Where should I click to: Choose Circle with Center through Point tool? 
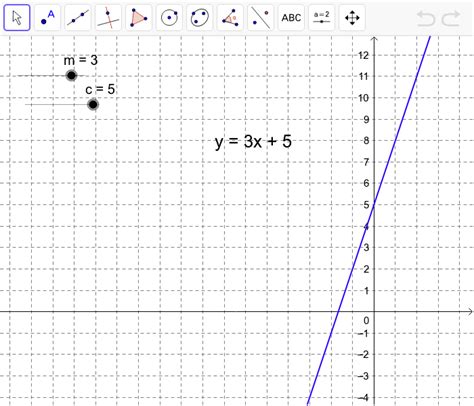click(x=169, y=18)
